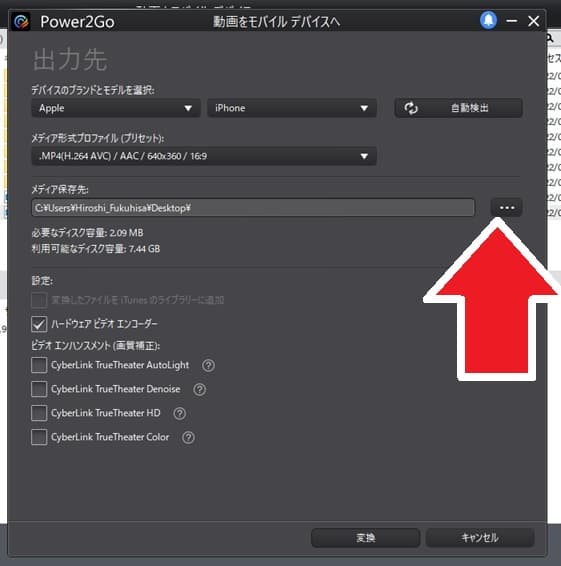Open the media format profile dropdown
561x566 pixels.
pyautogui.click(x=204, y=156)
